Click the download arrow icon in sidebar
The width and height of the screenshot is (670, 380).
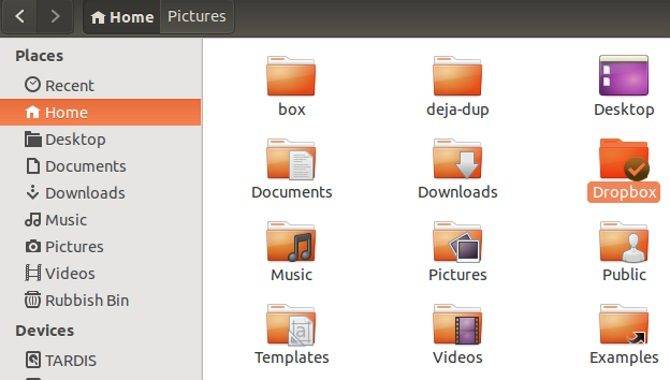[32, 193]
